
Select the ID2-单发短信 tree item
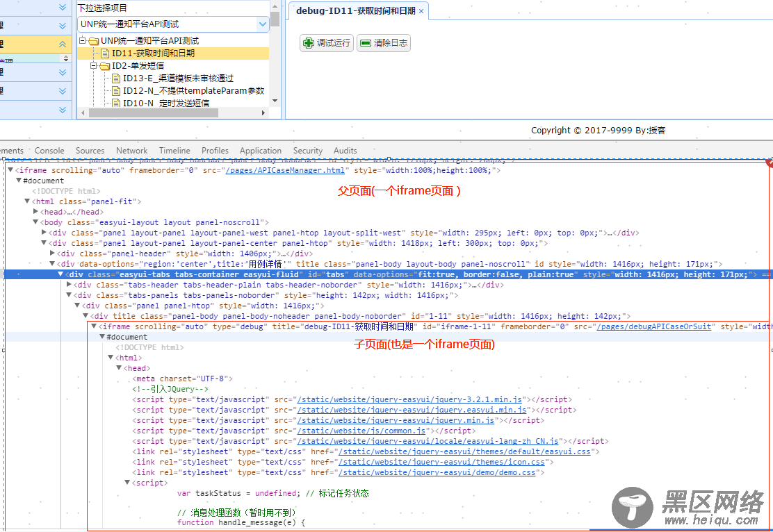click(138, 66)
